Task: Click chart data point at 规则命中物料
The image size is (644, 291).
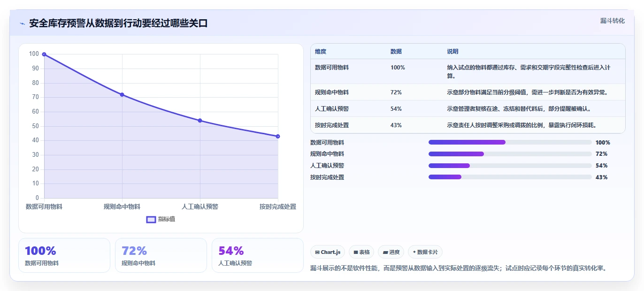Action: (122, 95)
